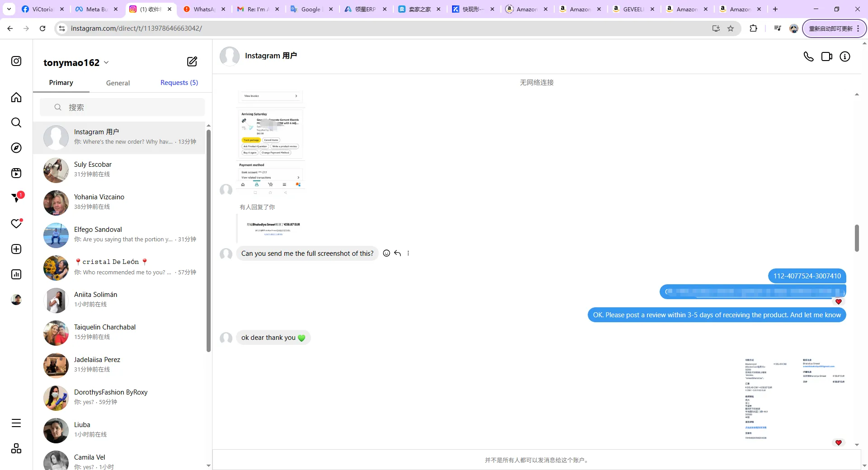Click the Create new post icon

(x=16, y=249)
